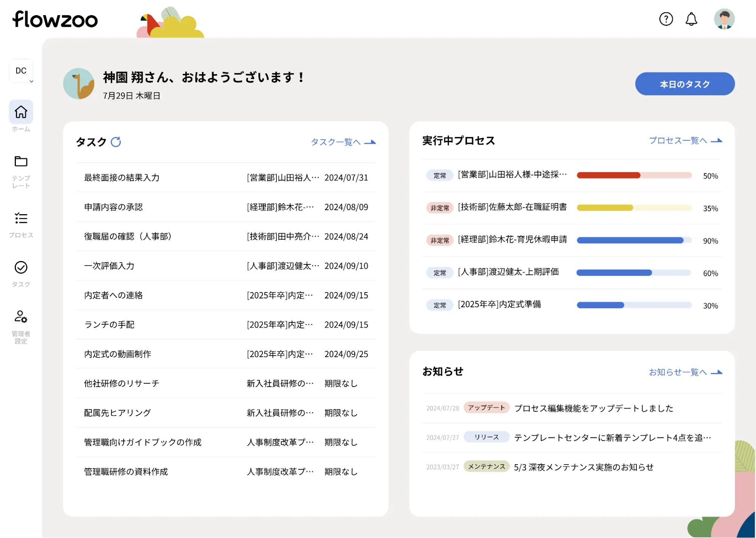Open タスク一覧へ link
Image resolution: width=756 pixels, height=538 pixels.
tap(343, 142)
